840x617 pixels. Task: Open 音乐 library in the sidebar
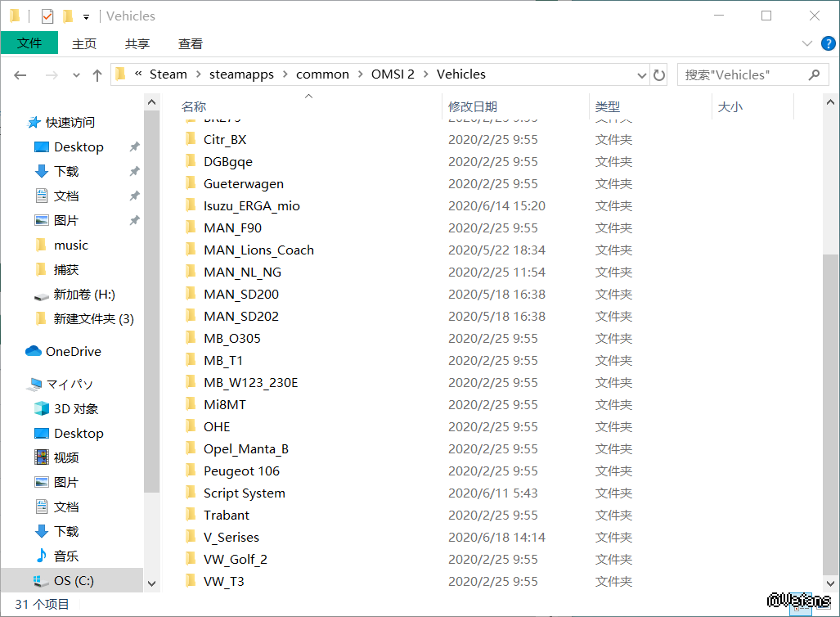(x=66, y=556)
